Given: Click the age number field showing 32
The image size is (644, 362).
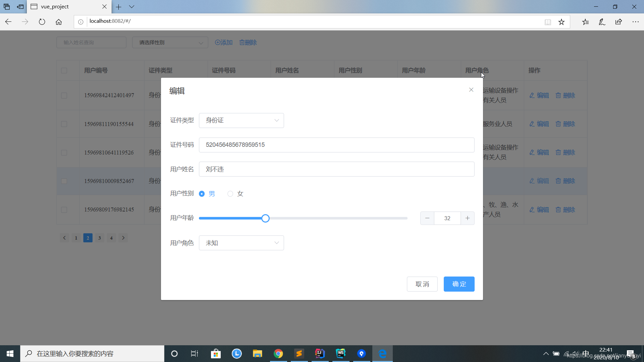Looking at the screenshot, I should click(x=447, y=218).
